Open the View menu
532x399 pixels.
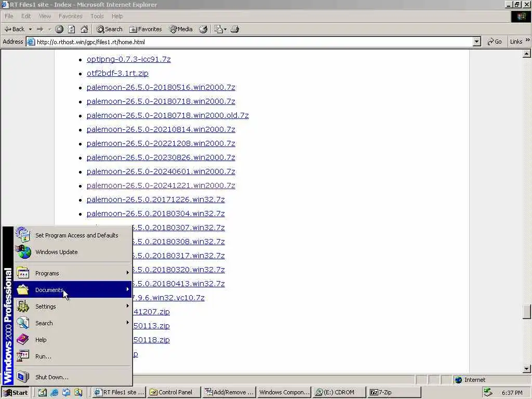45,16
